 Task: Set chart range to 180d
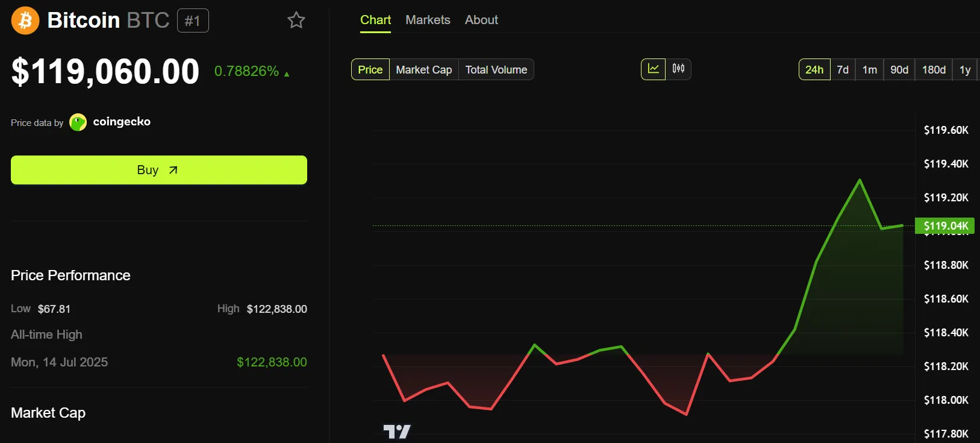934,69
